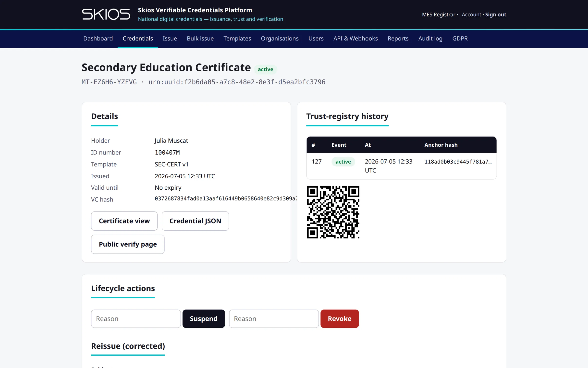This screenshot has height=368, width=588.
Task: Click the active badge beside the title
Action: (x=266, y=69)
